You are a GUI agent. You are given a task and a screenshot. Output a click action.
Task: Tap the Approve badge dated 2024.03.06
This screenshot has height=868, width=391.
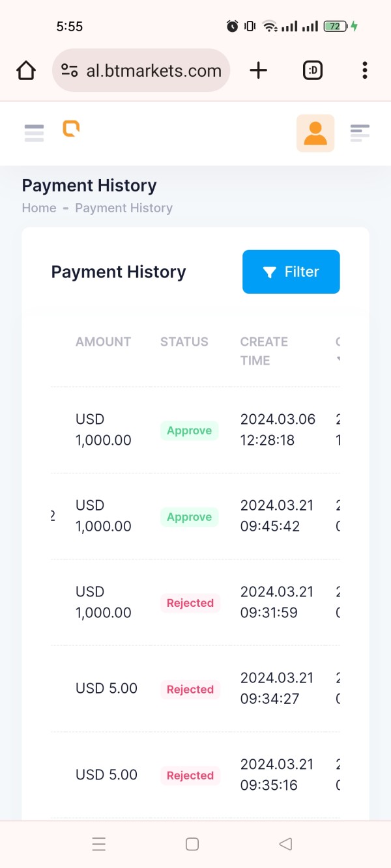pos(190,430)
